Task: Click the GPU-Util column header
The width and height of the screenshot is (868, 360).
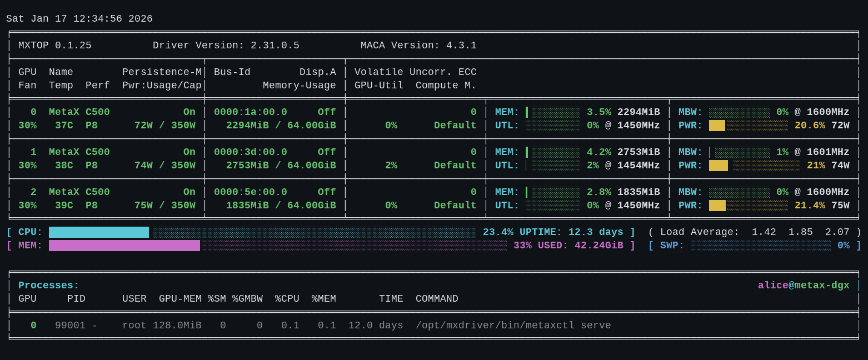Action: click(379, 86)
